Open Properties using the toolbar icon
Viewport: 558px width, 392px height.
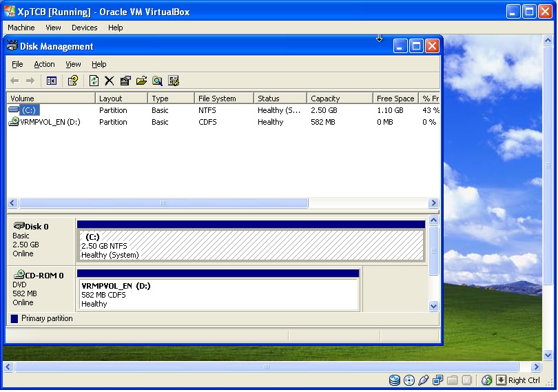click(125, 81)
